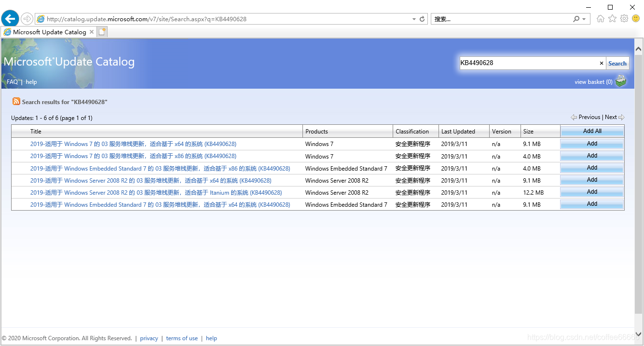Open the FAQ link in header
Viewport: 644px width, 346px height.
click(12, 82)
